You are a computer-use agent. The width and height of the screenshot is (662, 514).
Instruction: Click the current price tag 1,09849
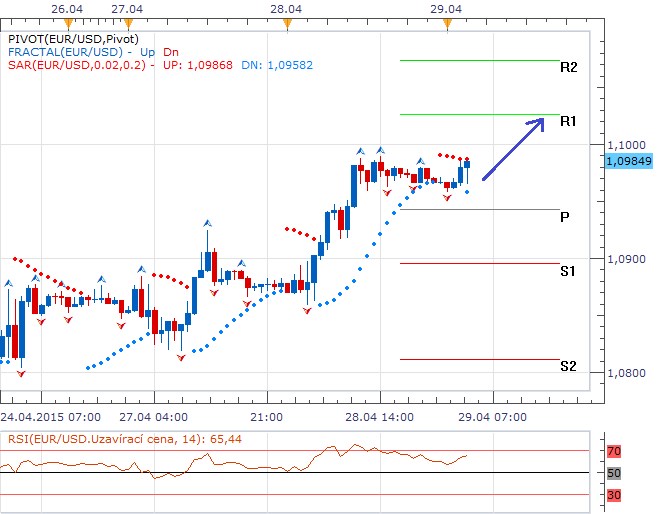[x=629, y=161]
